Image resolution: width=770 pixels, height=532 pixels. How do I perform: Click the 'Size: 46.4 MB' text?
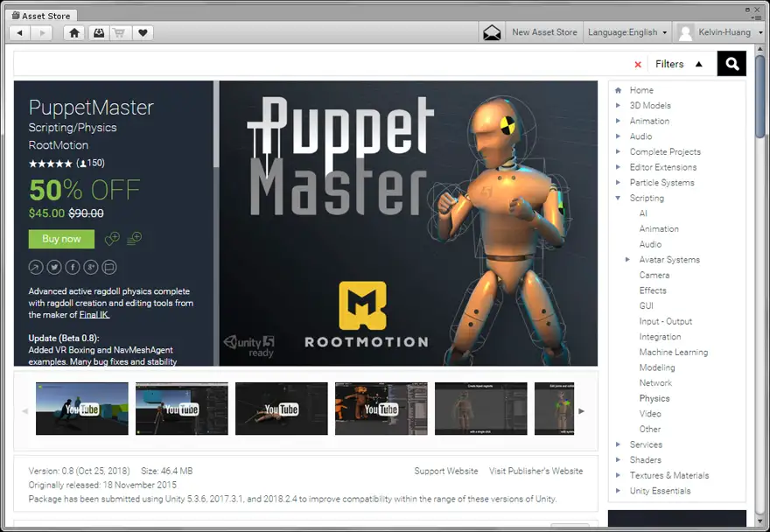tap(167, 471)
